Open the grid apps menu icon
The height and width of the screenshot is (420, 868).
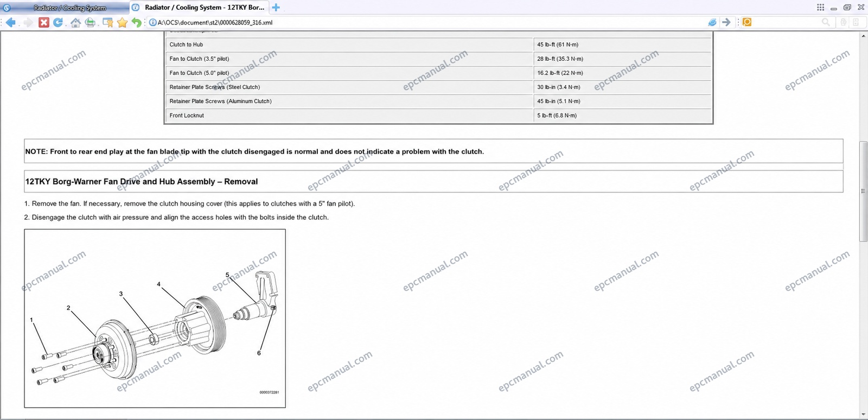(x=820, y=8)
